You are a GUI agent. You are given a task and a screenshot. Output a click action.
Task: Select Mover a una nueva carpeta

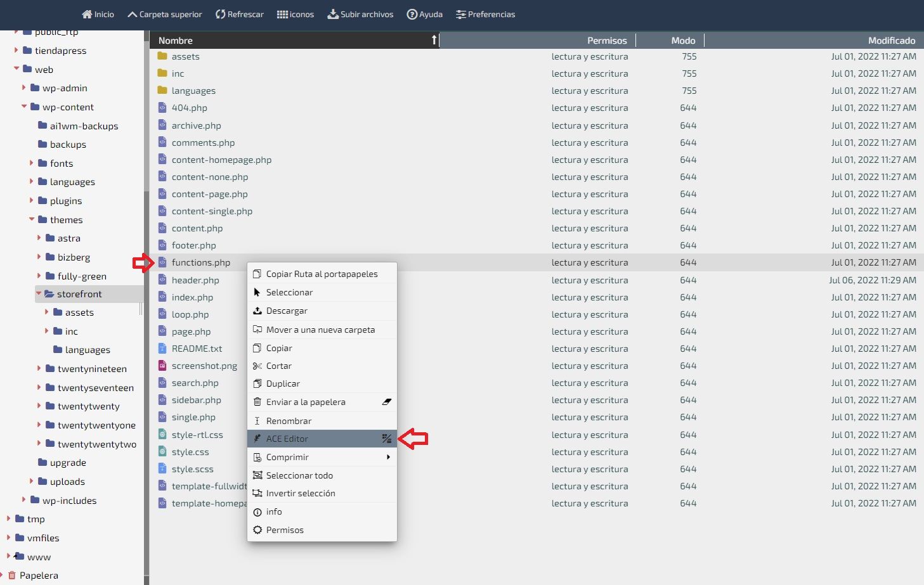pyautogui.click(x=322, y=330)
